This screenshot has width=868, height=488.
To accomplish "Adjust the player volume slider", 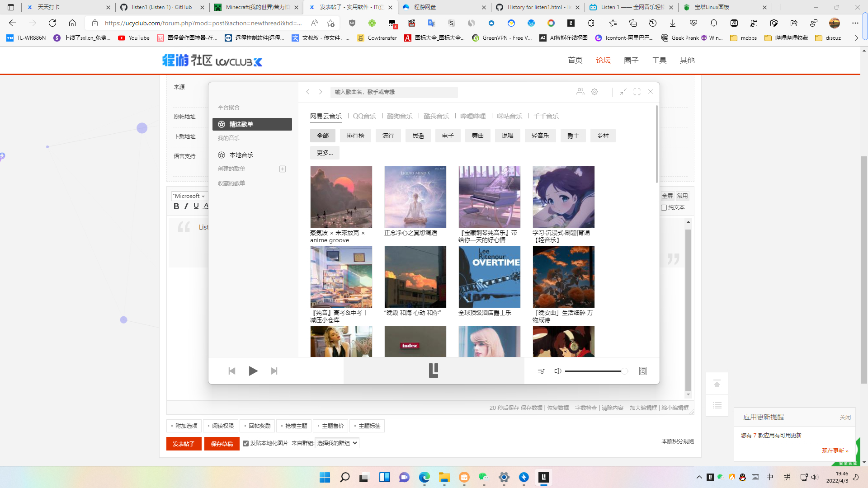I will (x=596, y=371).
